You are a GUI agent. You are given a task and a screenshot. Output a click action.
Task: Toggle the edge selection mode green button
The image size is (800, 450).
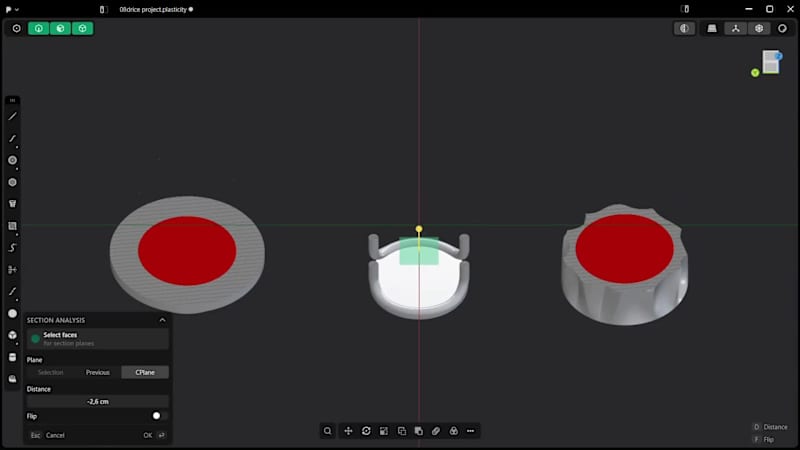(38, 29)
